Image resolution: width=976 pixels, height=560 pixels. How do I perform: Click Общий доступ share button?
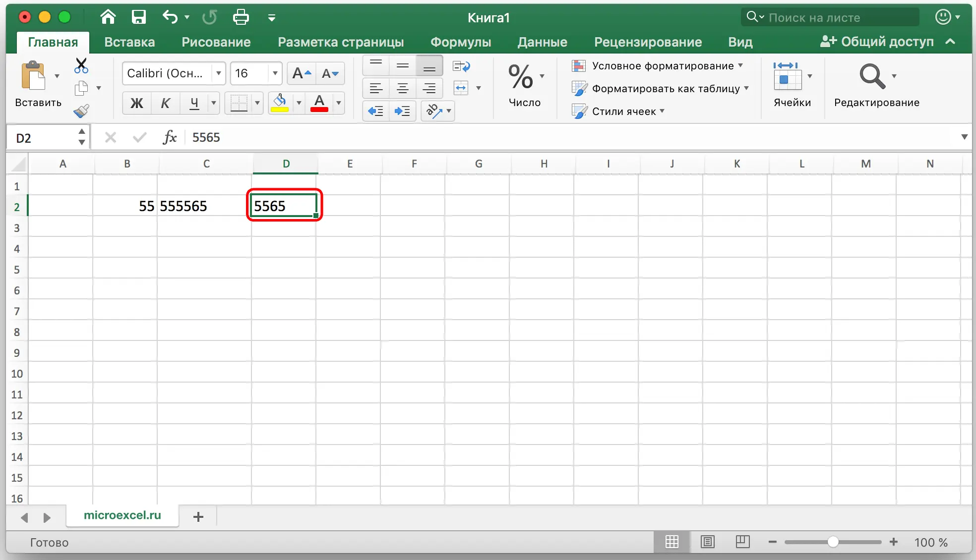[x=877, y=42]
